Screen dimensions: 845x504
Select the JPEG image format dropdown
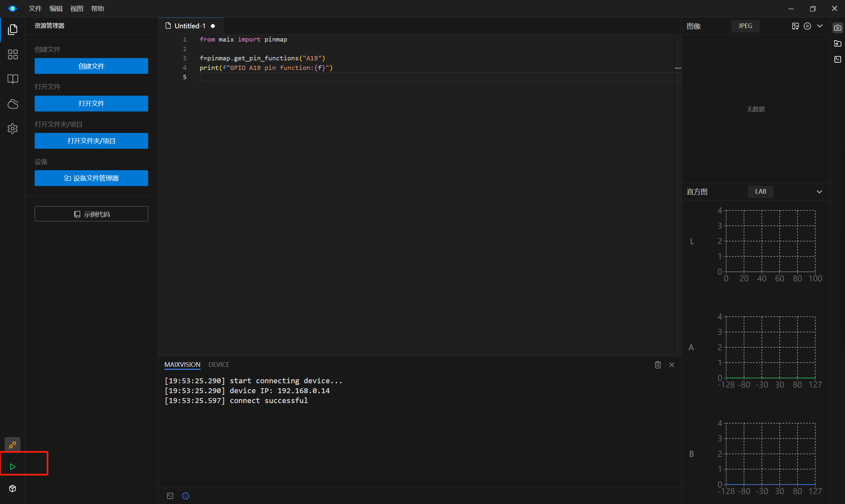tap(745, 26)
